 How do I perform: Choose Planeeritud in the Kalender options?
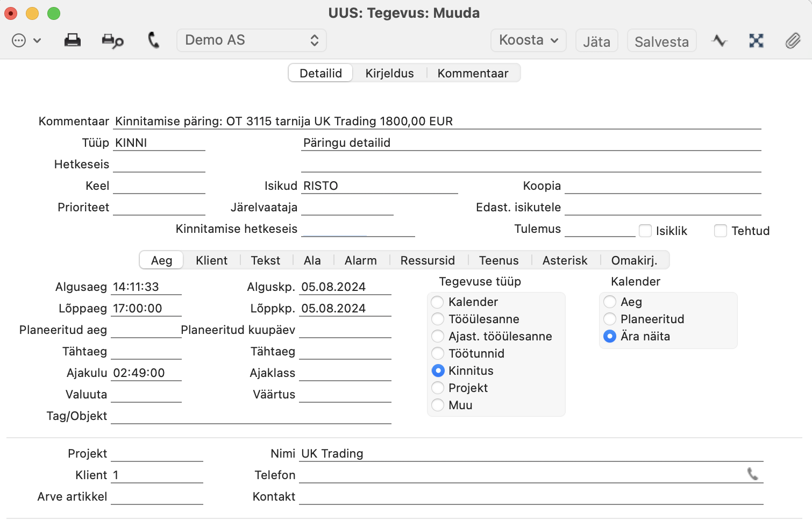pos(610,319)
